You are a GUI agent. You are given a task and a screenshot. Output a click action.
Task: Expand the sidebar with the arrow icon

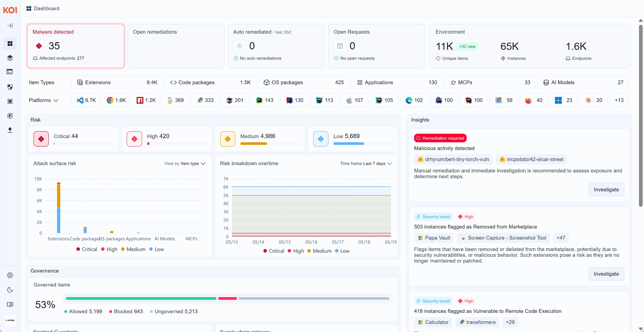point(10,26)
